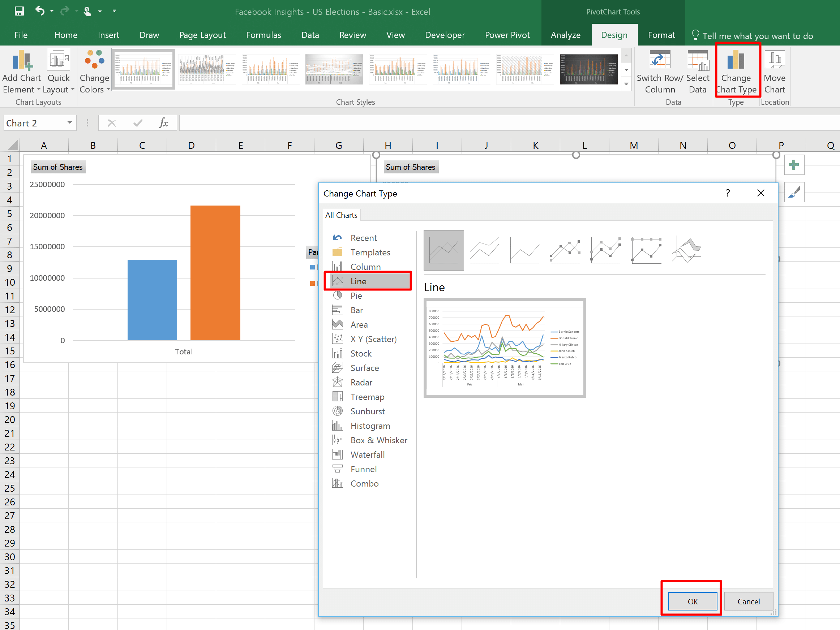
Task: Click Switch Row/Column
Action: [x=660, y=72]
